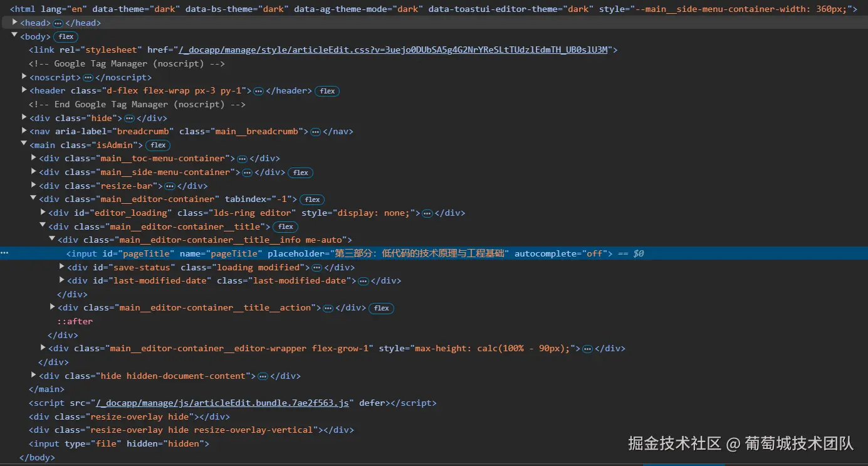Expand the div class hide node
Screen dimensions: 868x466
[24, 118]
